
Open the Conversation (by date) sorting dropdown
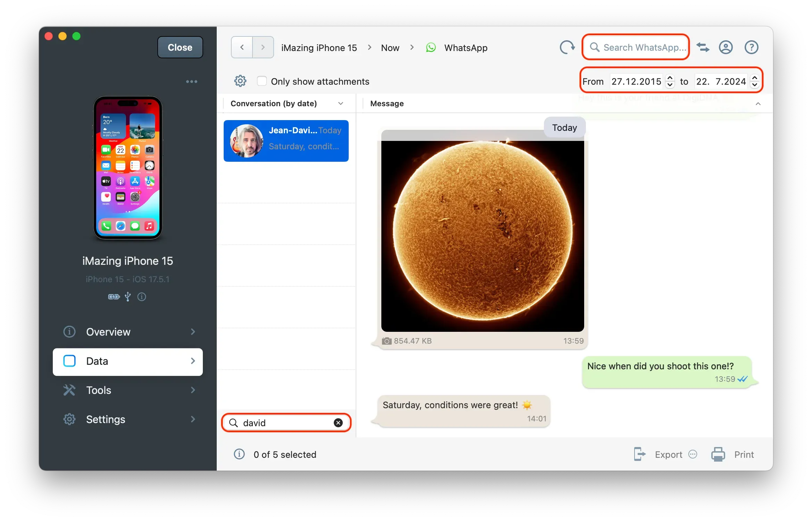click(341, 103)
